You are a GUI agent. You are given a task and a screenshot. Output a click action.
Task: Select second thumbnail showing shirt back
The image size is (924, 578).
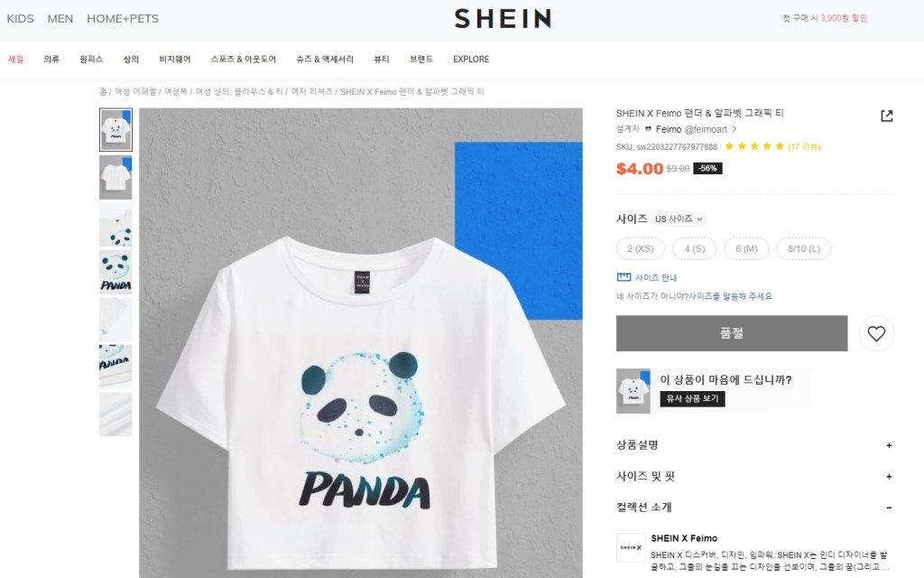tap(115, 178)
